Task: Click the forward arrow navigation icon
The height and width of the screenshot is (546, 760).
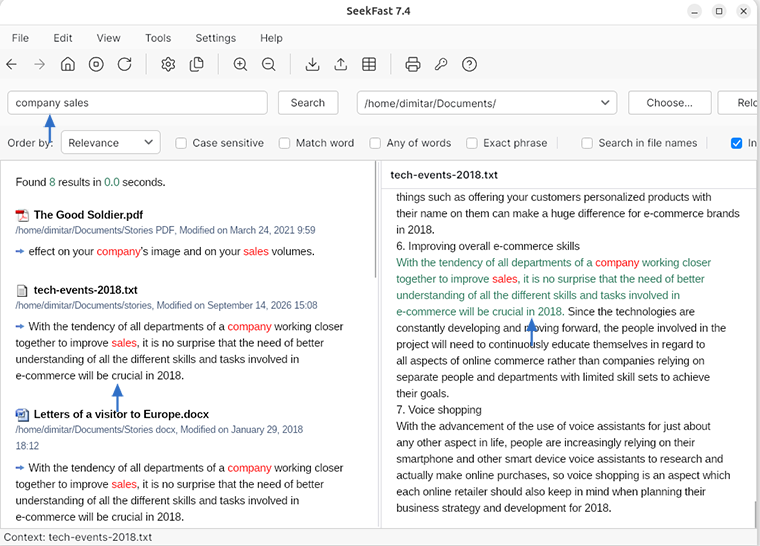Action: pyautogui.click(x=40, y=64)
